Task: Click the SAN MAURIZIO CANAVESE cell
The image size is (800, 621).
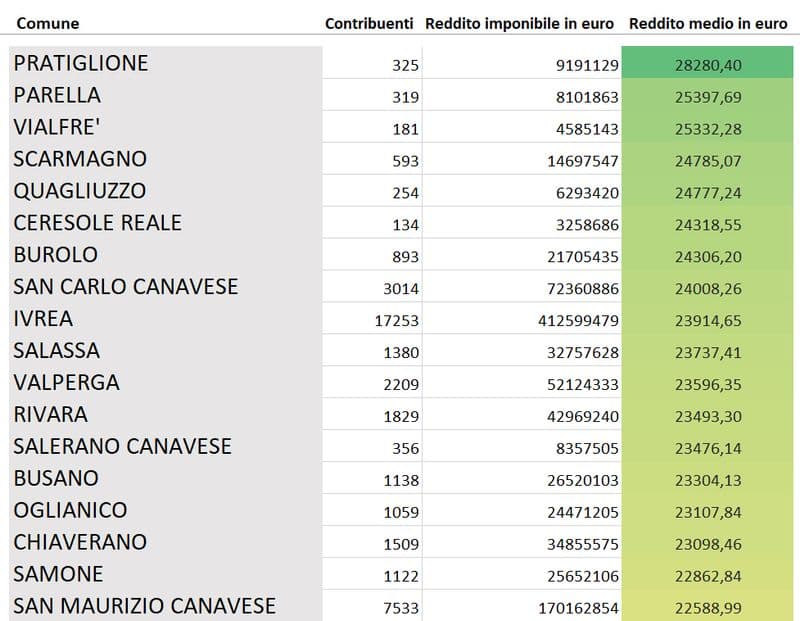Action: 145,606
